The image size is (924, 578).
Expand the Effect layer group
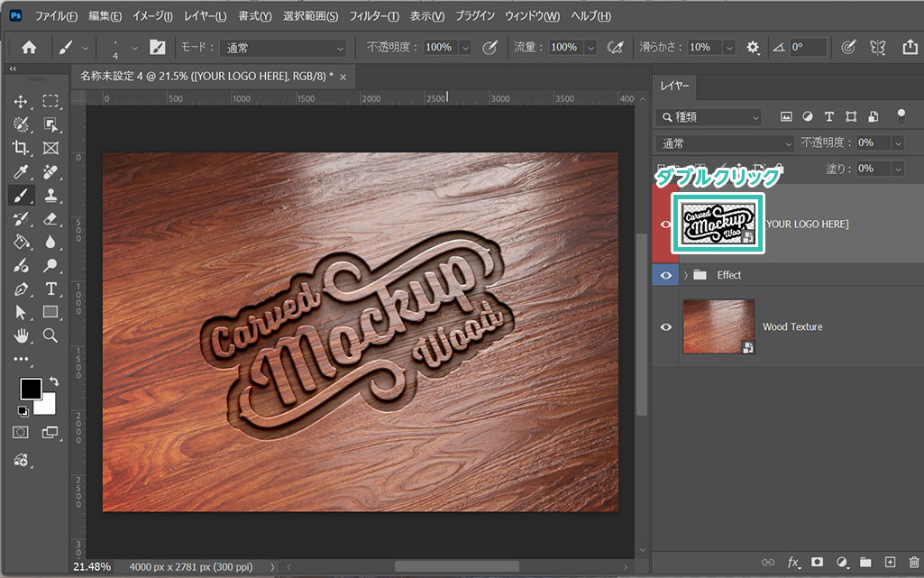coord(685,275)
